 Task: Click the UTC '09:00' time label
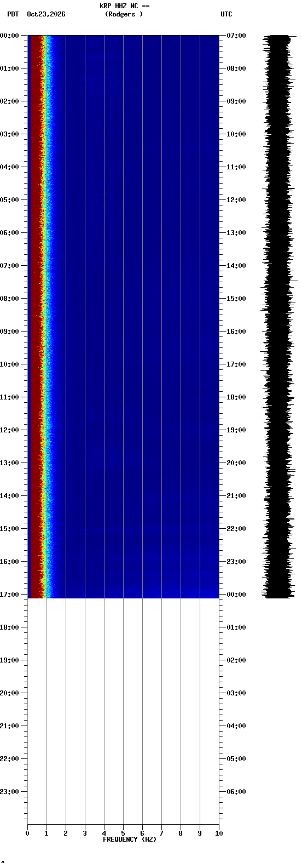pyautogui.click(x=236, y=101)
